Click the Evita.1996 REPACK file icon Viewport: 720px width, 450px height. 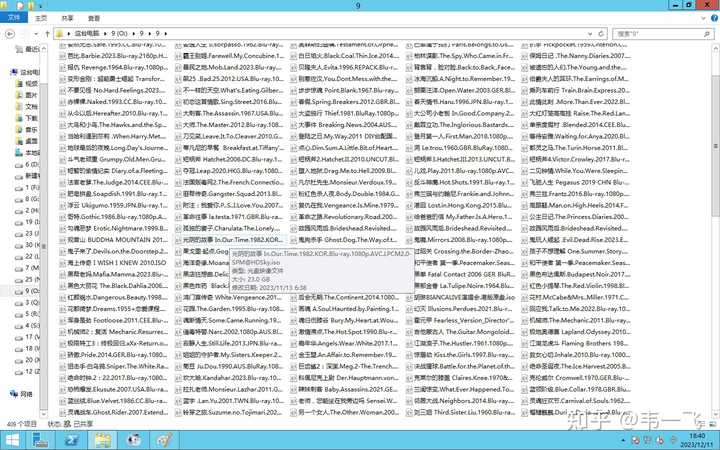tap(293, 68)
